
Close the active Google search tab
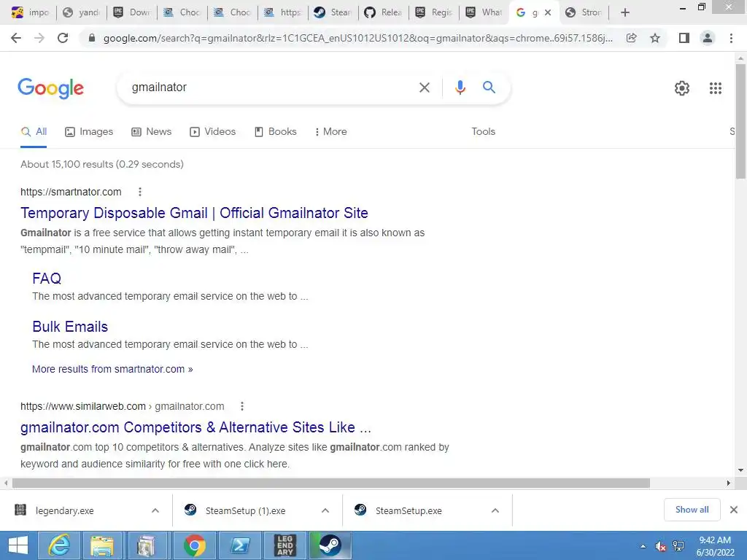point(548,12)
